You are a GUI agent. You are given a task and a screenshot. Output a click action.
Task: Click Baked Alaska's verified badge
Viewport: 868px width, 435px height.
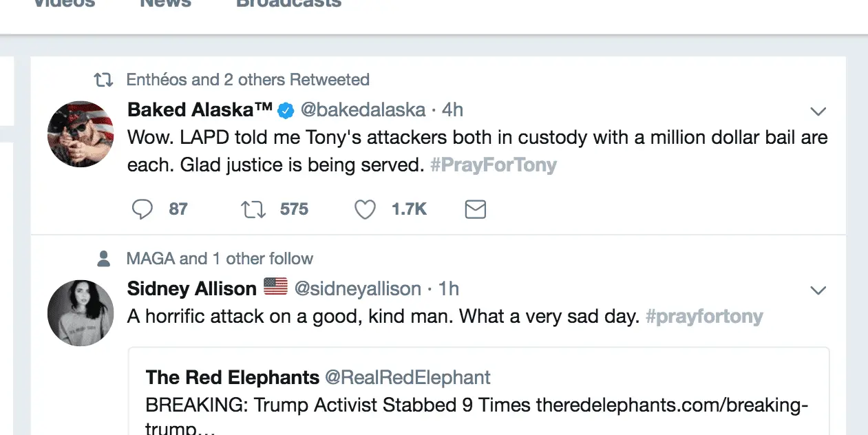[286, 110]
